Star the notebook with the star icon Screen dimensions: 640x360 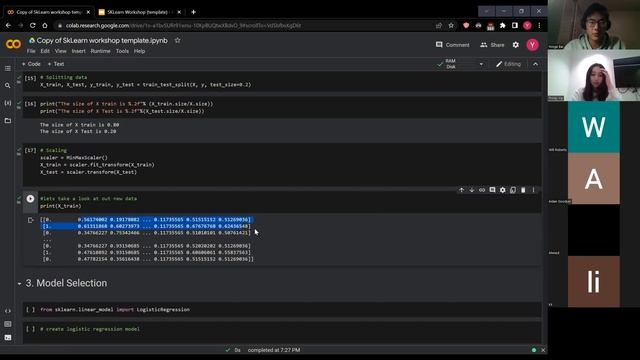click(x=178, y=40)
